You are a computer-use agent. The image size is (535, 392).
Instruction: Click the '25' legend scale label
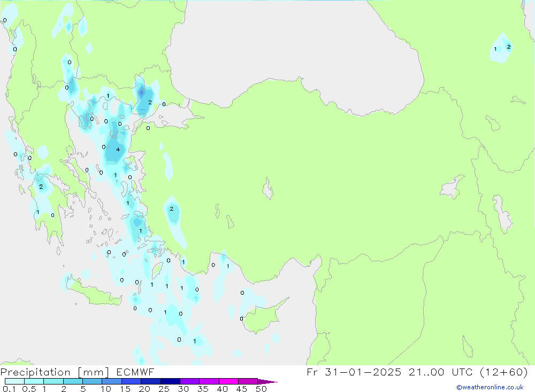(x=164, y=389)
